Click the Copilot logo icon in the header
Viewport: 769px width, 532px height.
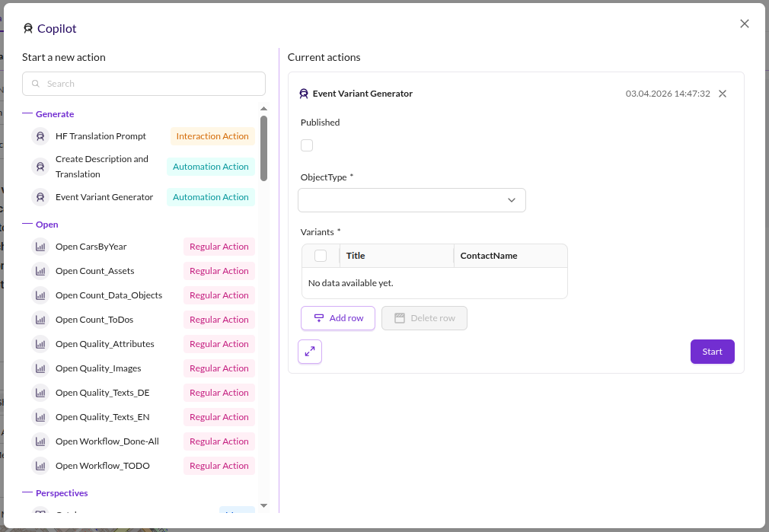[28, 28]
